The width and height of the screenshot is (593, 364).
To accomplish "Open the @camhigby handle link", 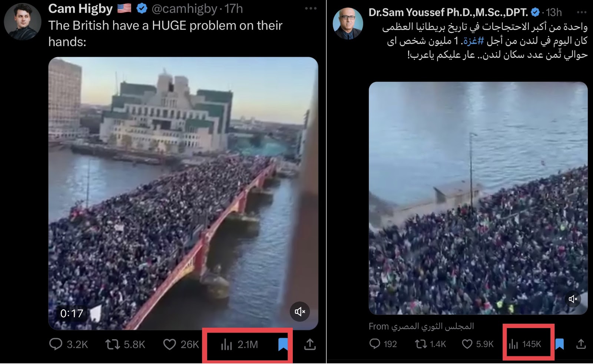I will [184, 9].
